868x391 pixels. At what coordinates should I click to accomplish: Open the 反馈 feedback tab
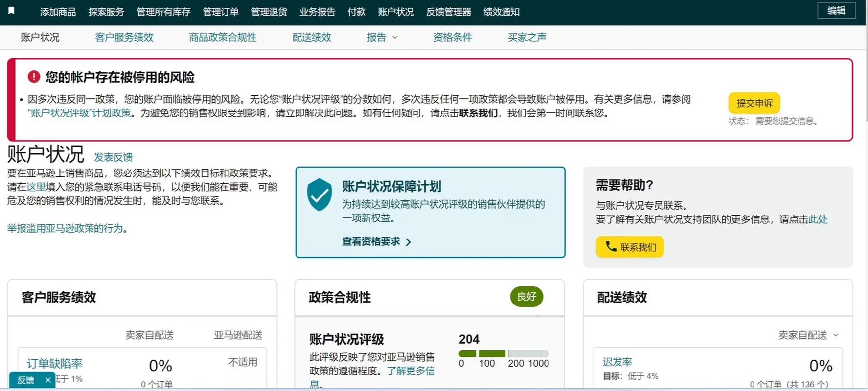[x=26, y=380]
